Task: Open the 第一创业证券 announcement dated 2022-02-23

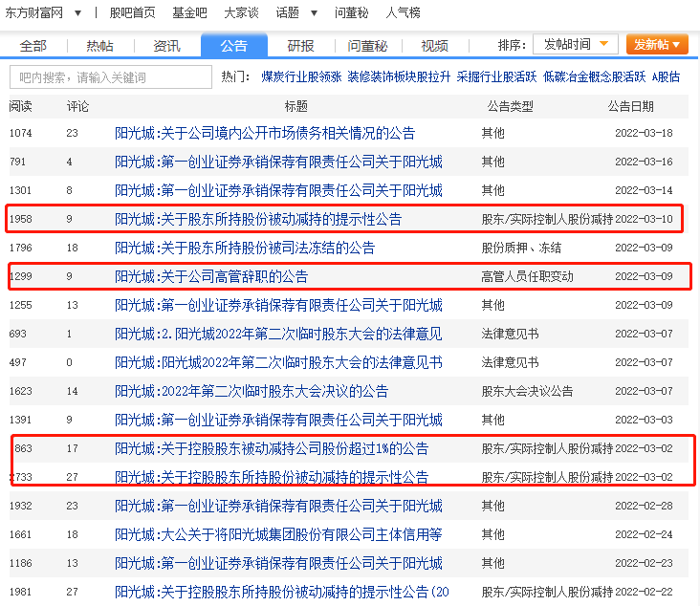Action: coord(278,563)
